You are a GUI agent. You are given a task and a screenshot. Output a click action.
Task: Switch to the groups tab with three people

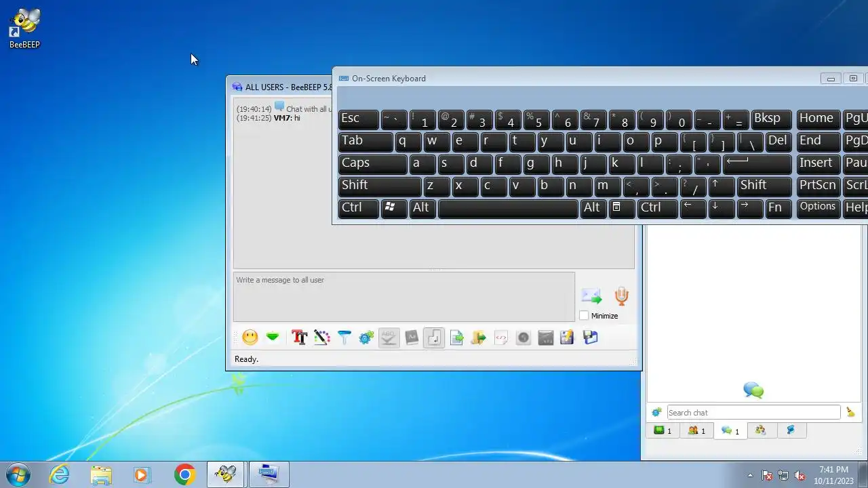761,430
